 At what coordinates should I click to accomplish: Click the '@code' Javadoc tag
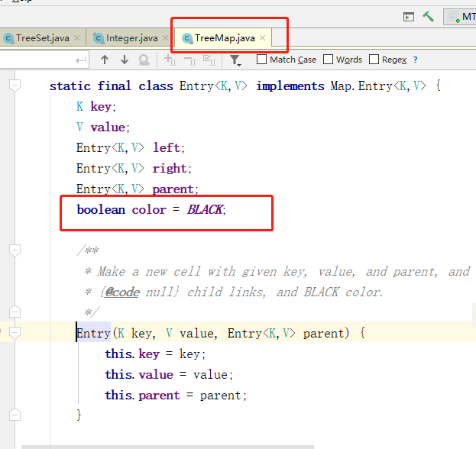click(122, 292)
